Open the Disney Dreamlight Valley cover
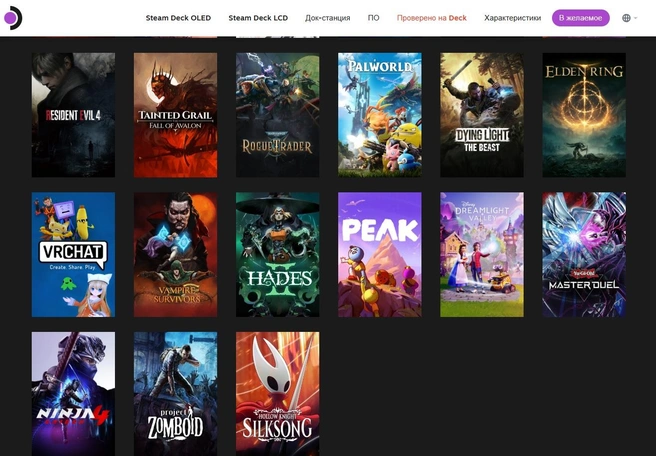 click(482, 254)
